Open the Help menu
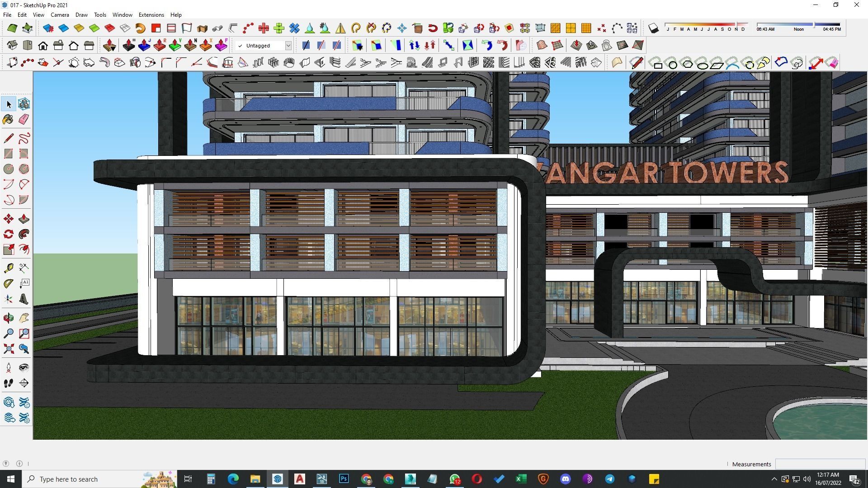Screen dimensions: 868x488 pos(176,15)
